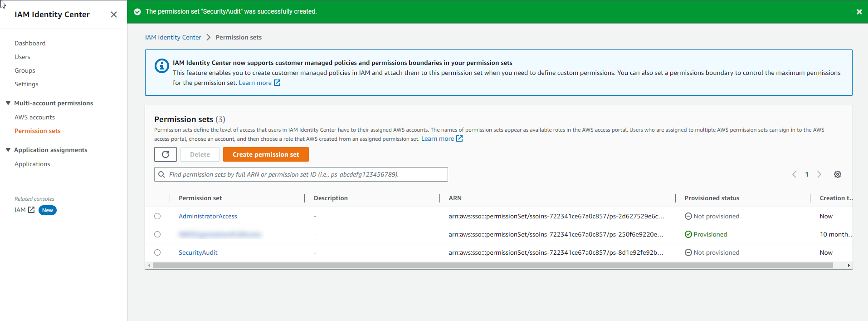This screenshot has height=321, width=868.
Task: Open the SecurityAudit permission set
Action: pyautogui.click(x=198, y=252)
